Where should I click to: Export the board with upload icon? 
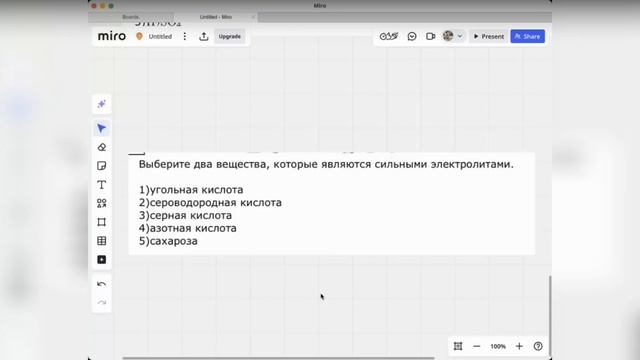(x=204, y=36)
